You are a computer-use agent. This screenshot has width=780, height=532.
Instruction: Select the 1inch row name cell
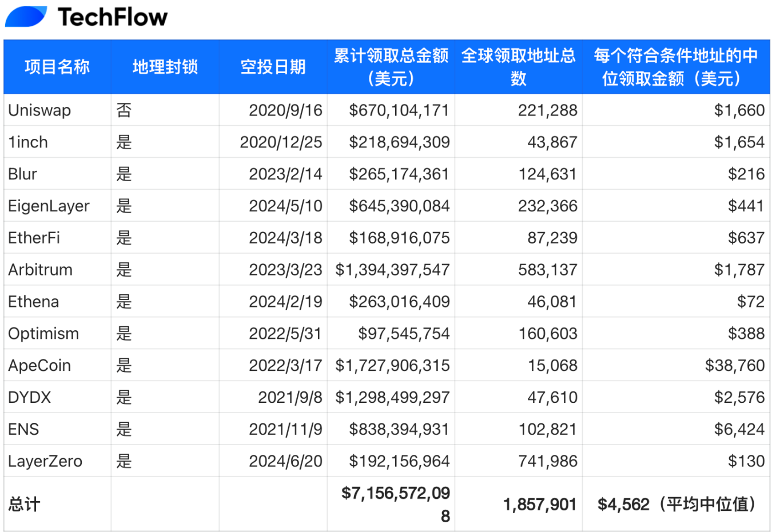pyautogui.click(x=57, y=142)
